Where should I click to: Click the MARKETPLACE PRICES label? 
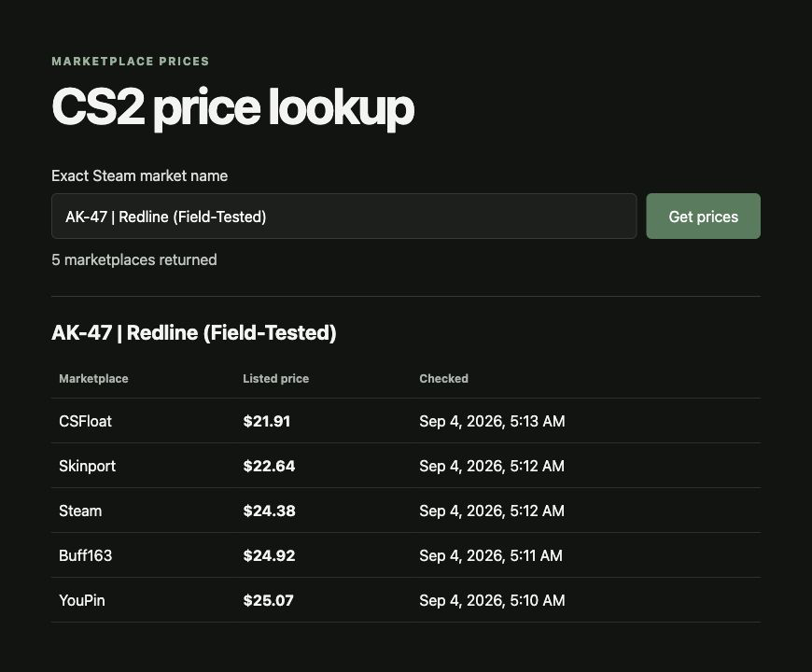coord(131,61)
